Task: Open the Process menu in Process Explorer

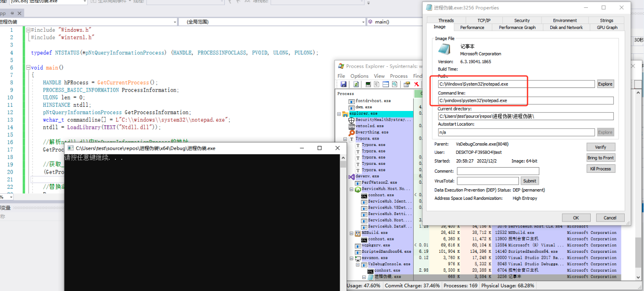Action: pyautogui.click(x=399, y=76)
